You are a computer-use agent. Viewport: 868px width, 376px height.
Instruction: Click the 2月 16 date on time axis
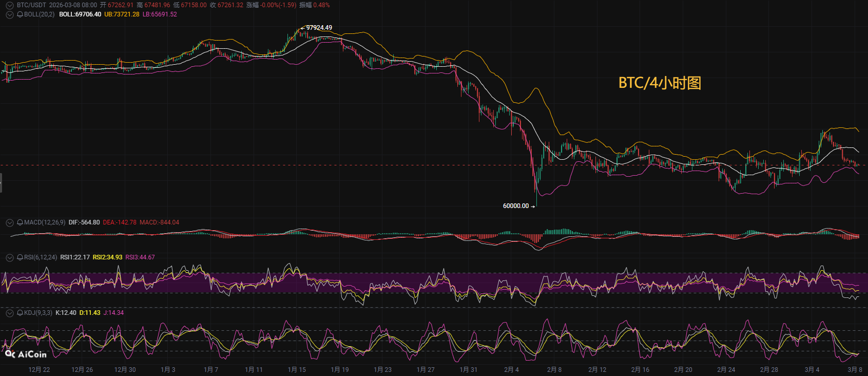point(640,370)
